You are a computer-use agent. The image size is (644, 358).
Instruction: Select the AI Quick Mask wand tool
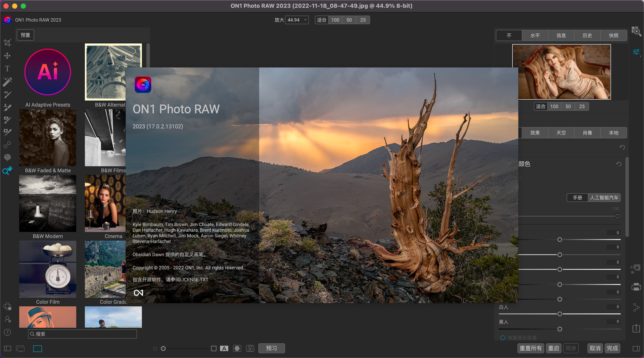pos(7,81)
